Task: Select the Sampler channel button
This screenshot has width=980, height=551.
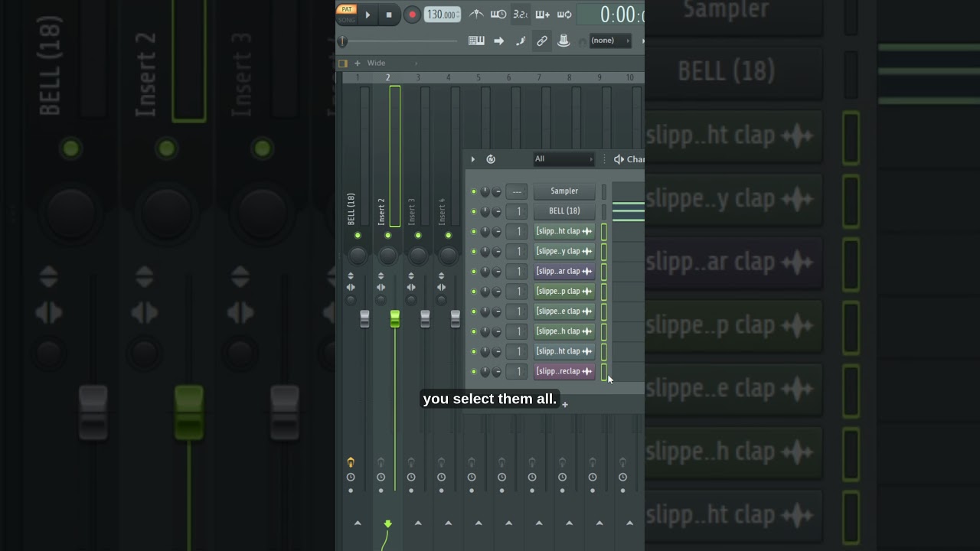Action: [564, 191]
